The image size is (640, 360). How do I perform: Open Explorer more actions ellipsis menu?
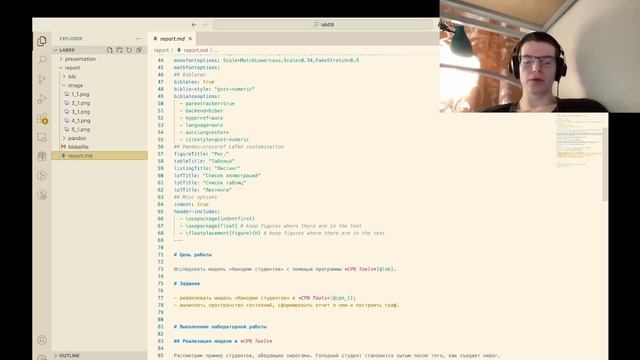139,38
